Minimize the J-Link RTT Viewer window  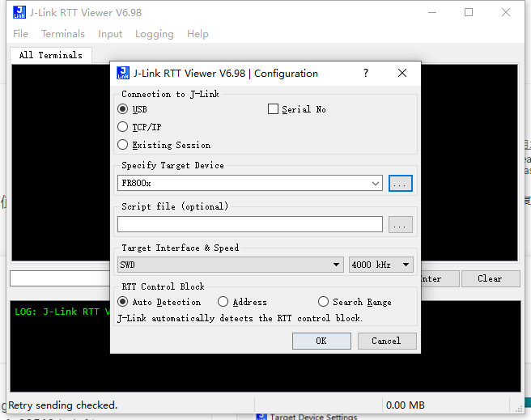coord(432,12)
